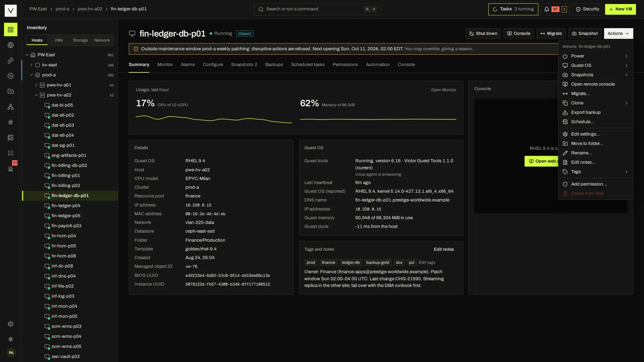This screenshot has width=644, height=362.
Task: Open the folder icon in left rail
Action: point(10,91)
